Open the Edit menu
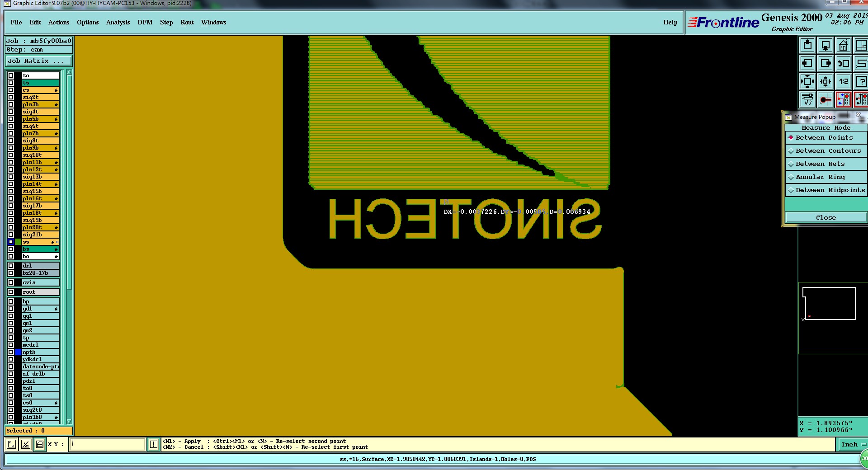The image size is (868, 470). coord(35,22)
